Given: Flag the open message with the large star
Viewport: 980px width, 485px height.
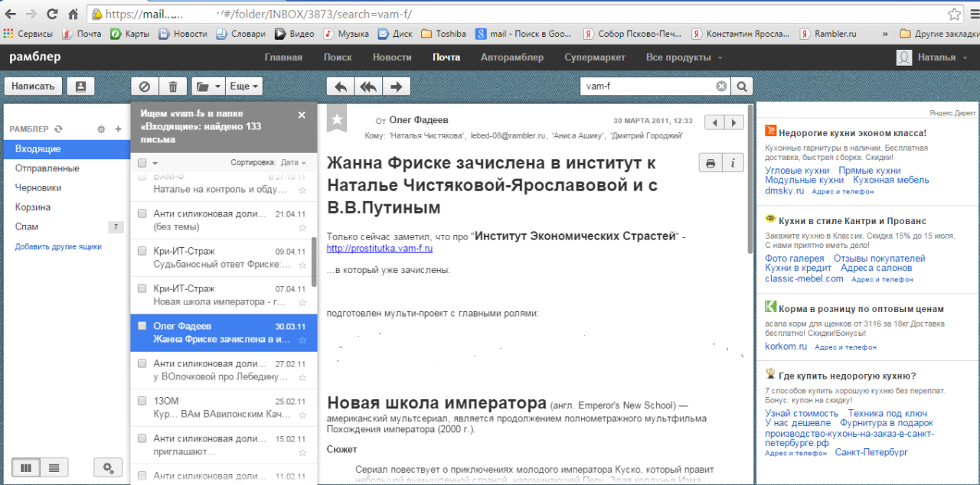Looking at the screenshot, I should [338, 120].
